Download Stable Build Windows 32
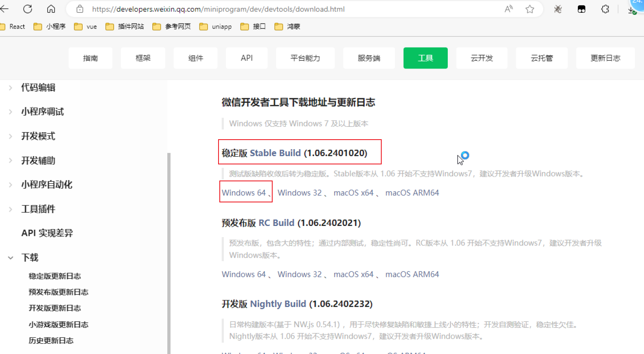Image resolution: width=644 pixels, height=354 pixels. coord(299,193)
